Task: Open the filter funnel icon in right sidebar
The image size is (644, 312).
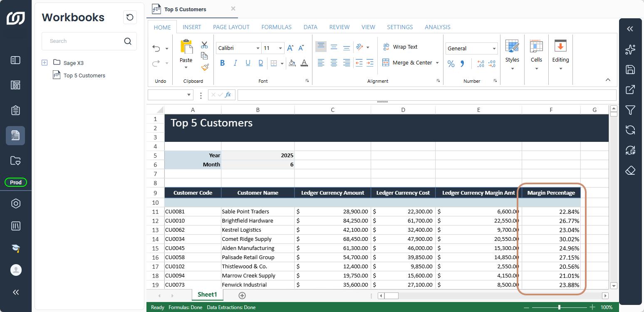Action: click(x=630, y=110)
